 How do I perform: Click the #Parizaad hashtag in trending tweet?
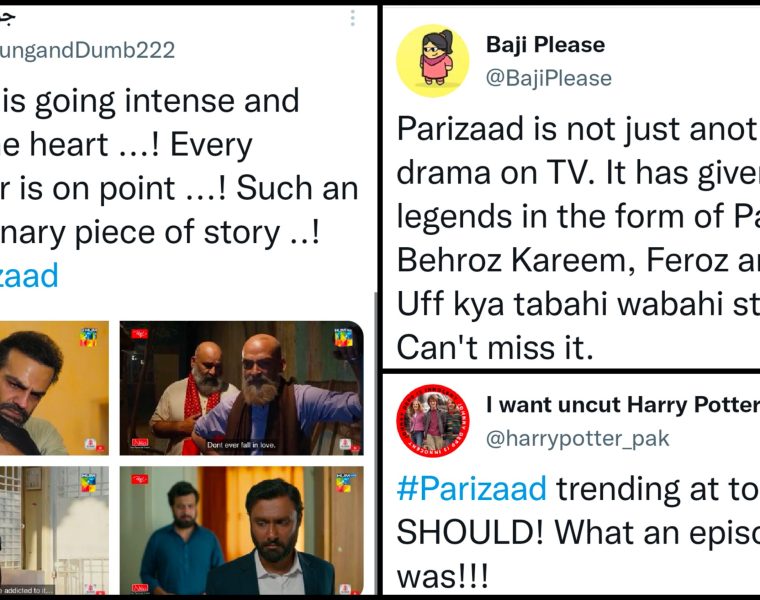(472, 489)
